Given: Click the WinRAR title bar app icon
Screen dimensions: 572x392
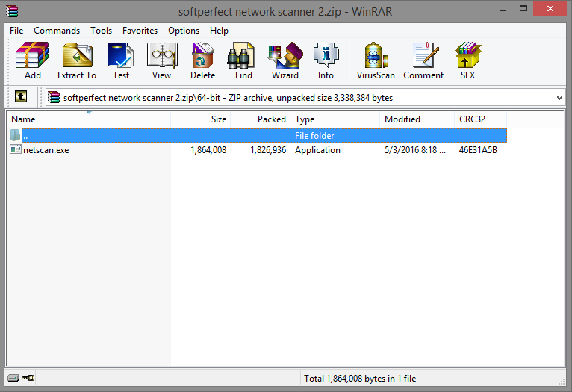Looking at the screenshot, I should click(12, 11).
